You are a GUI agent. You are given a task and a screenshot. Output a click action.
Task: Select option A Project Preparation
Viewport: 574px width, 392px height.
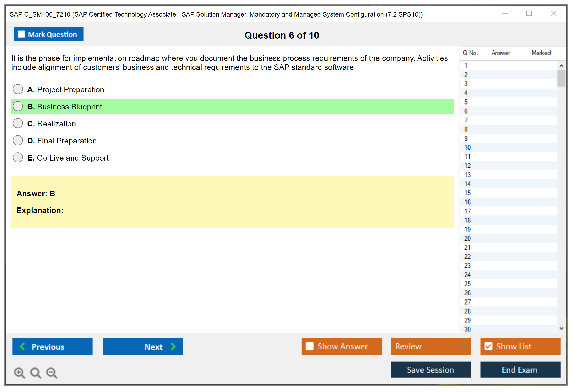[18, 89]
